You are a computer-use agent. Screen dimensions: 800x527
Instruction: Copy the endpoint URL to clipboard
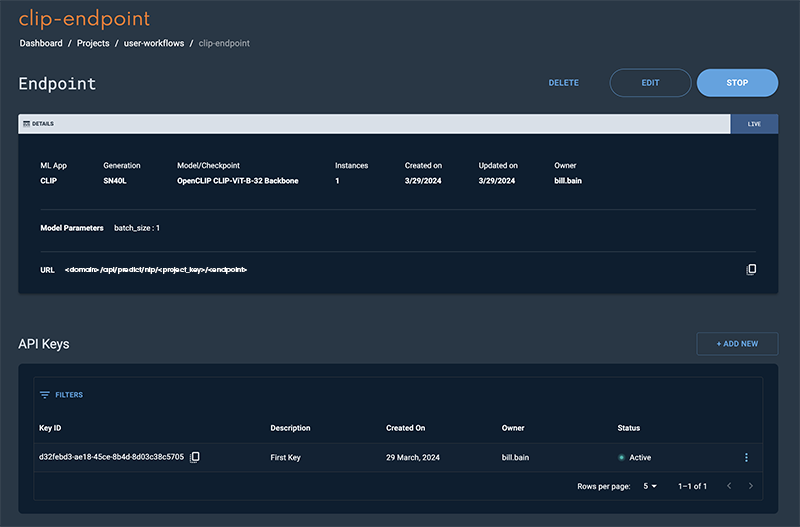coord(751,270)
